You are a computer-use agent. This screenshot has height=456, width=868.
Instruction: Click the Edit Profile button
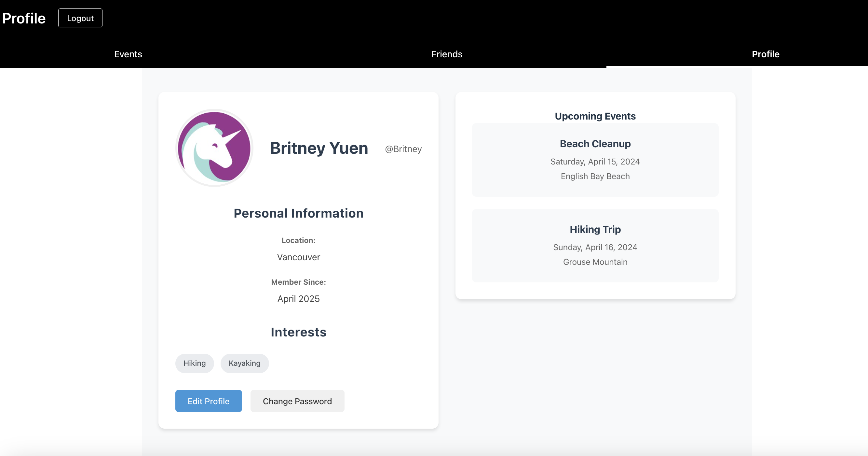[208, 401]
